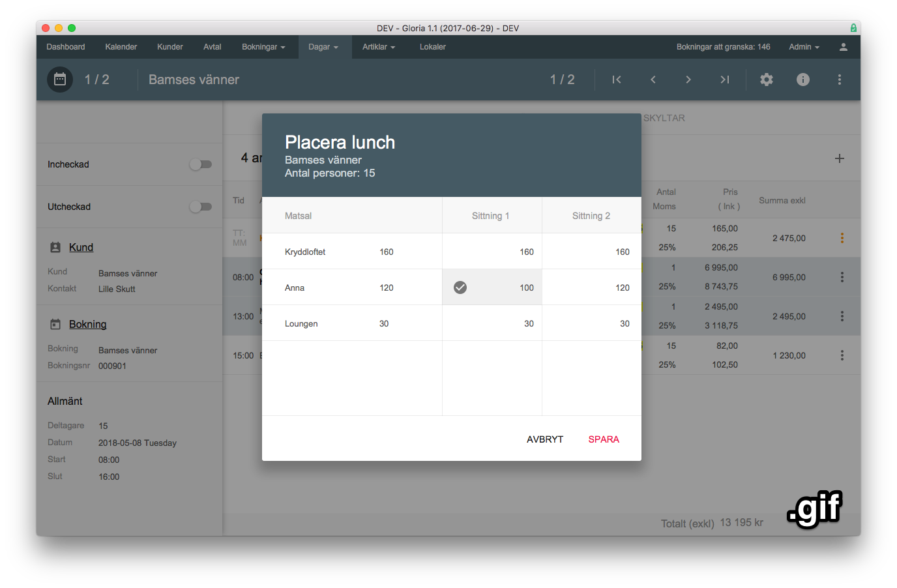
Task: Expand the Artiklar dropdown menu
Action: pyautogui.click(x=379, y=47)
